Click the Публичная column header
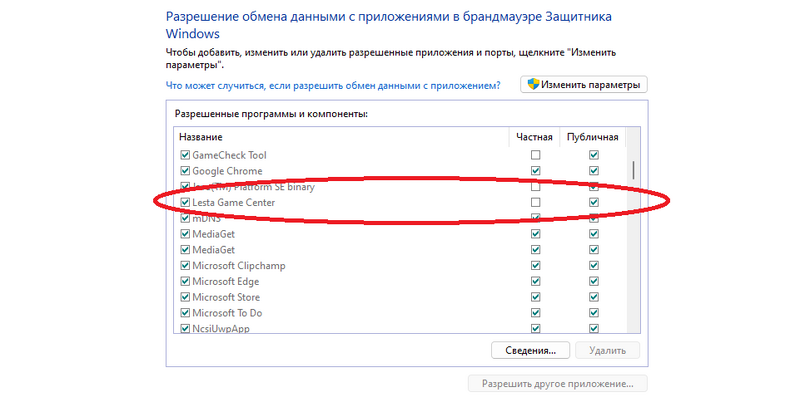The width and height of the screenshot is (800, 402). pos(592,137)
